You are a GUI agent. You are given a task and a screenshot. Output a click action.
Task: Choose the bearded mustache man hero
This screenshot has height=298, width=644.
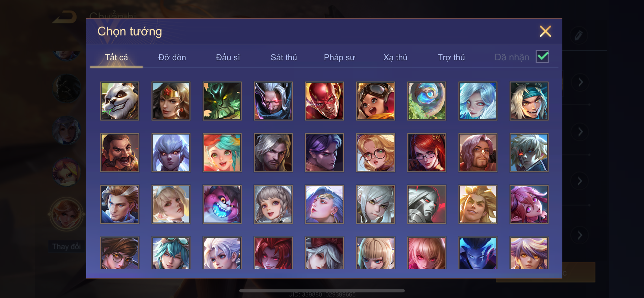coord(120,153)
